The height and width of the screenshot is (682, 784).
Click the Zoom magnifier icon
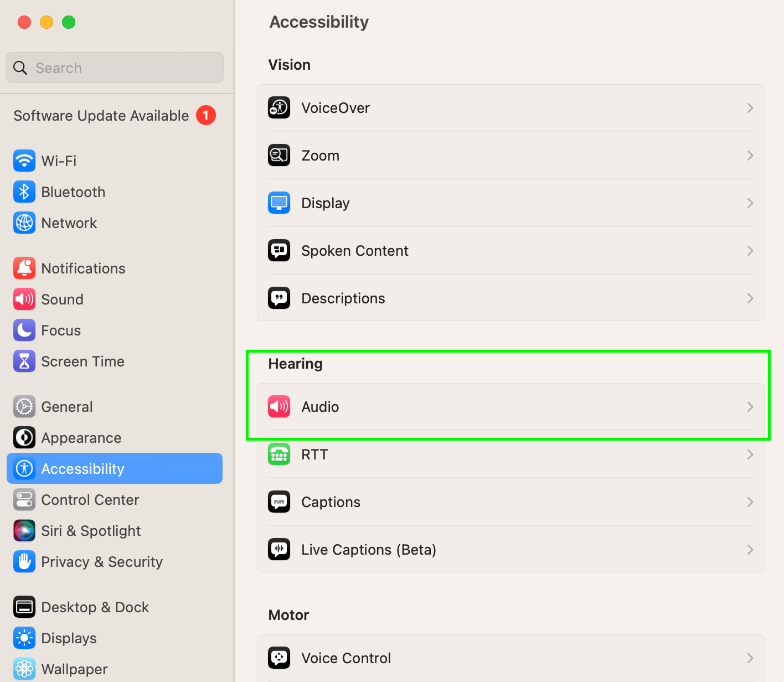[x=279, y=156]
